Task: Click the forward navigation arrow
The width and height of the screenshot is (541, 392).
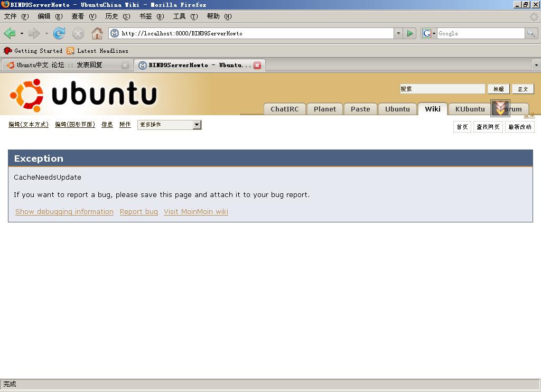Action: (34, 33)
